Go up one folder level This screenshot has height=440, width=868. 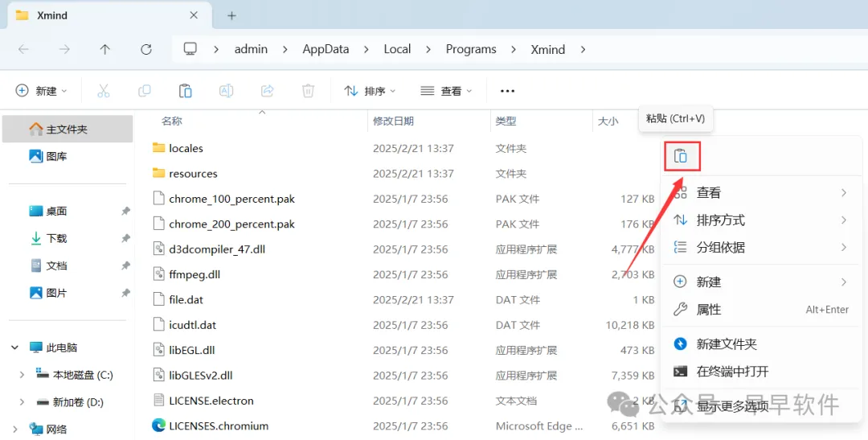tap(105, 49)
